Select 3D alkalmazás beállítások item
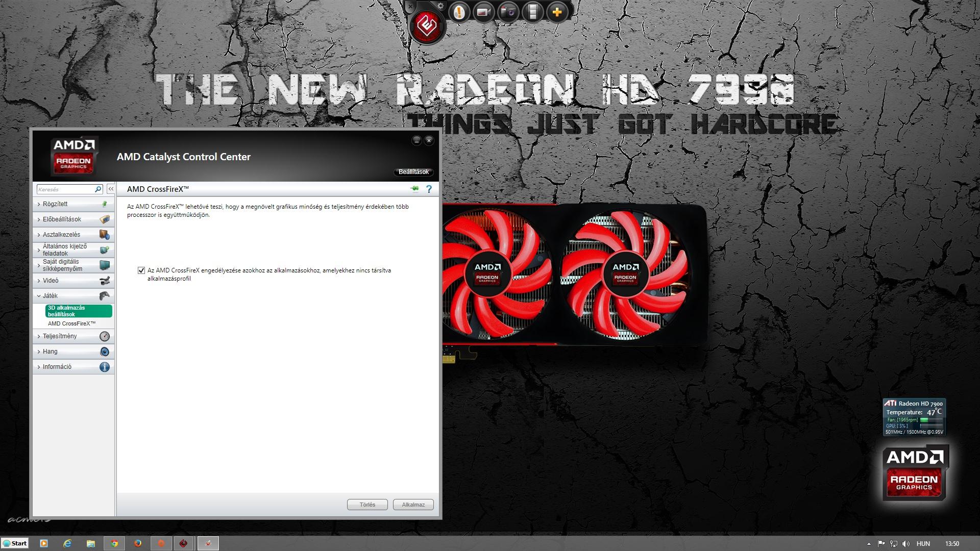 79,311
